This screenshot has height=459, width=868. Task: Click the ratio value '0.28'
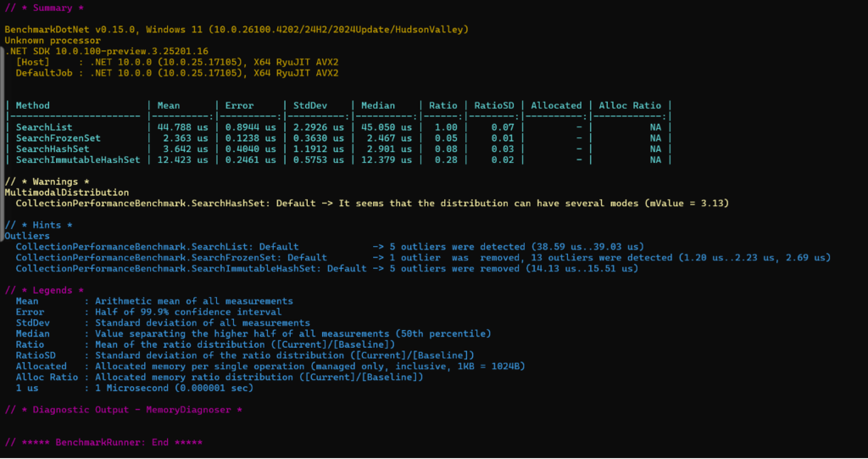pyautogui.click(x=446, y=160)
